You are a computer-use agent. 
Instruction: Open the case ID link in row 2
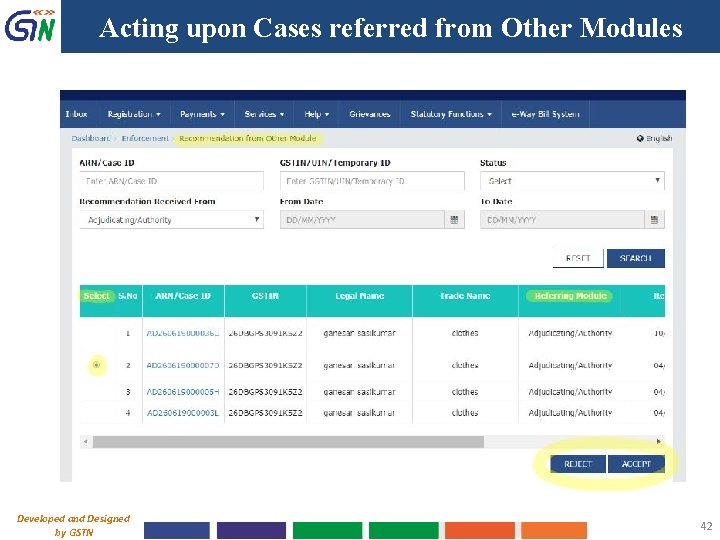pyautogui.click(x=183, y=365)
